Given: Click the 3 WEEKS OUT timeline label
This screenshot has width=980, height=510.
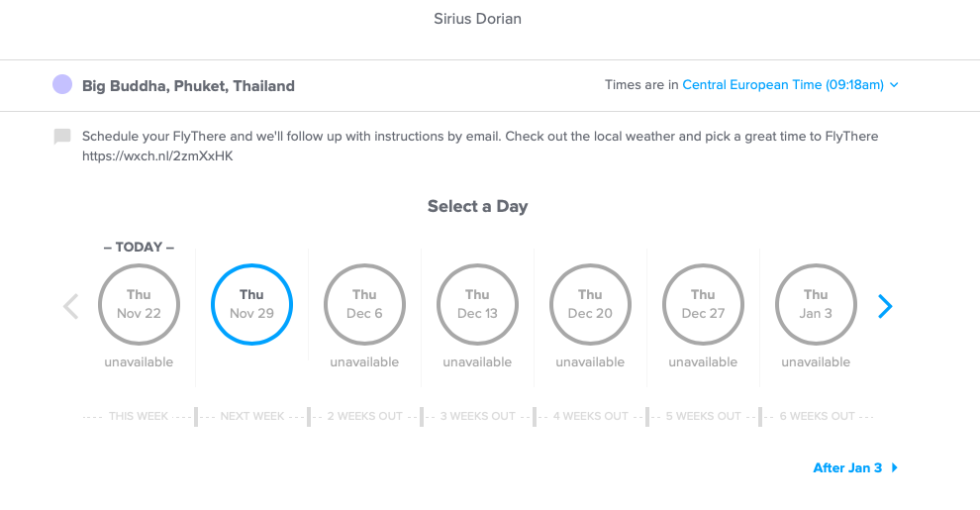Looking at the screenshot, I should 477,416.
